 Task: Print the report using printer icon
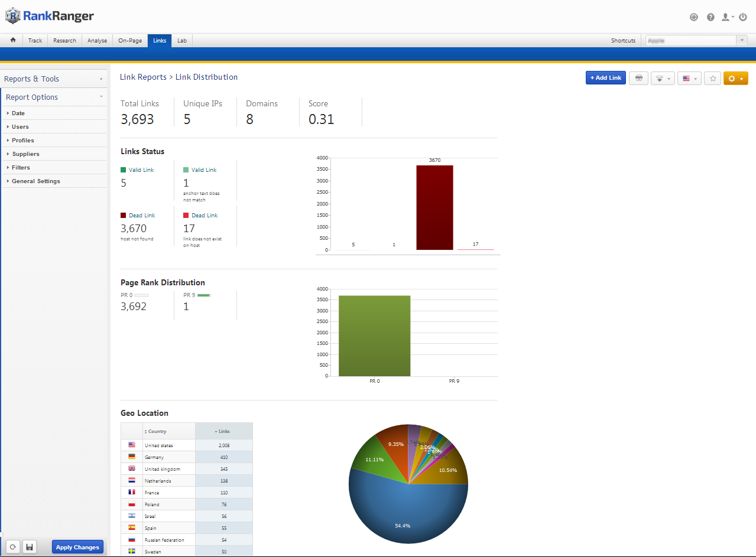[638, 78]
